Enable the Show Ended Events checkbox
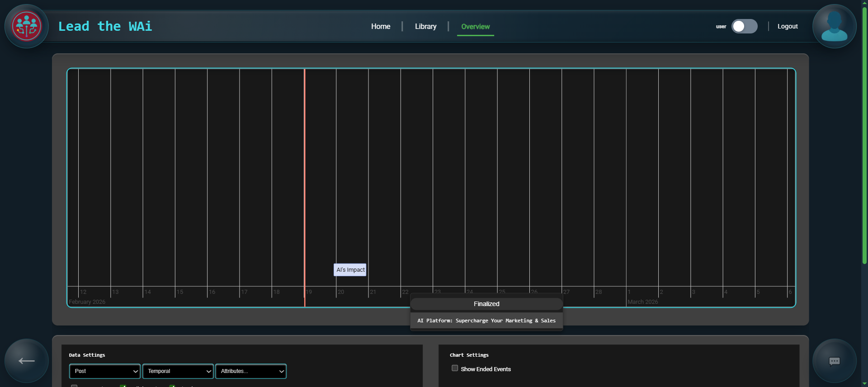This screenshot has height=387, width=868. point(455,368)
